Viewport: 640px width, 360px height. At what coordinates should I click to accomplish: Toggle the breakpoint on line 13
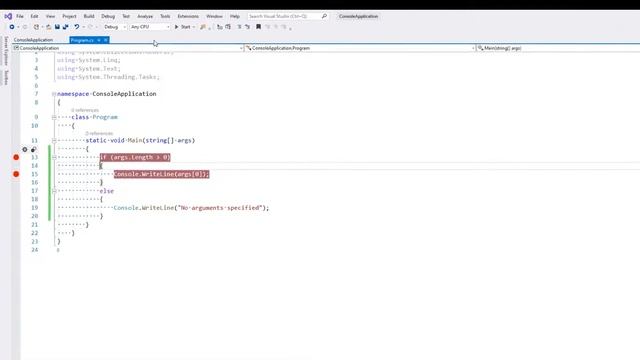(x=16, y=157)
